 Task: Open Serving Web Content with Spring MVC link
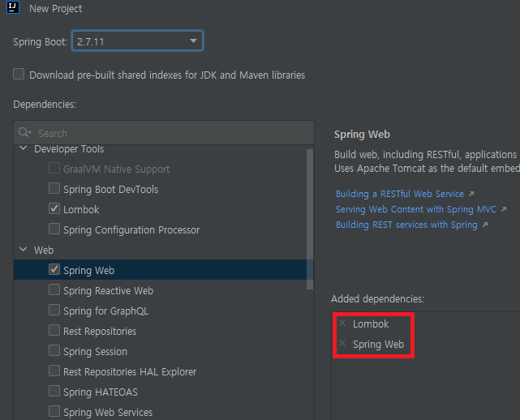tap(416, 209)
